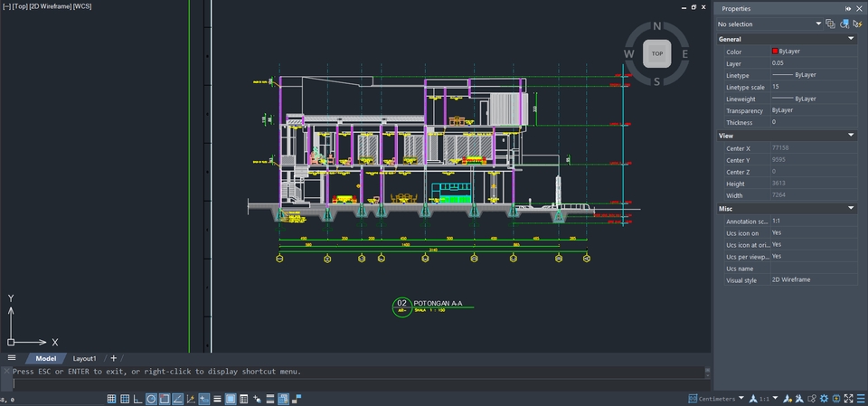Toggle the drawing grid display in status bar
The height and width of the screenshot is (406, 868).
pos(112,399)
